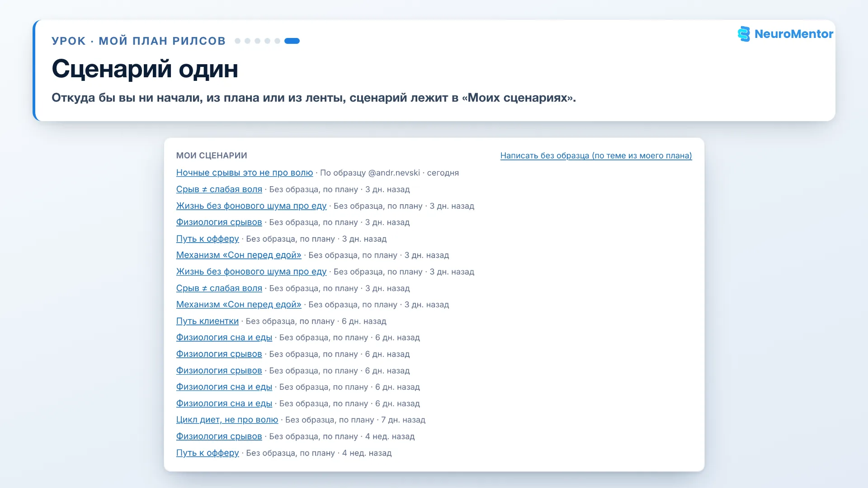Select the first progress dot in lesson header

237,41
